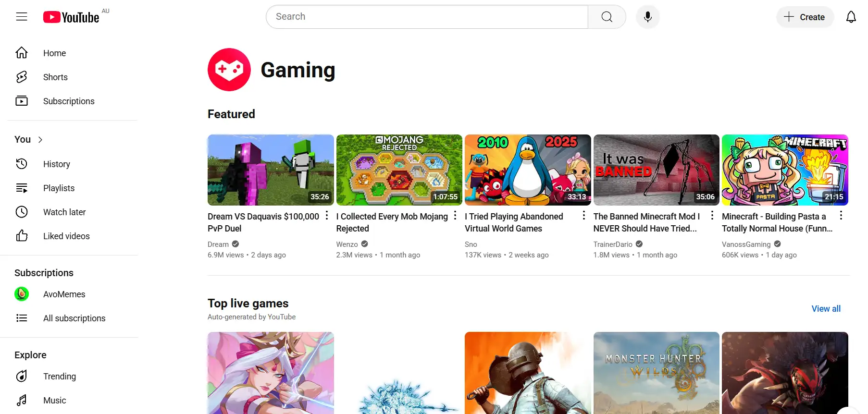Play the It was BANNED thumbnail
The width and height of the screenshot is (868, 414).
tap(657, 170)
